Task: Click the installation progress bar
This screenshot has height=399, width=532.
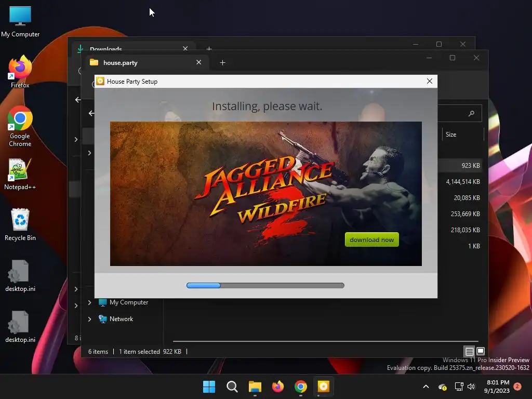Action: tap(265, 285)
